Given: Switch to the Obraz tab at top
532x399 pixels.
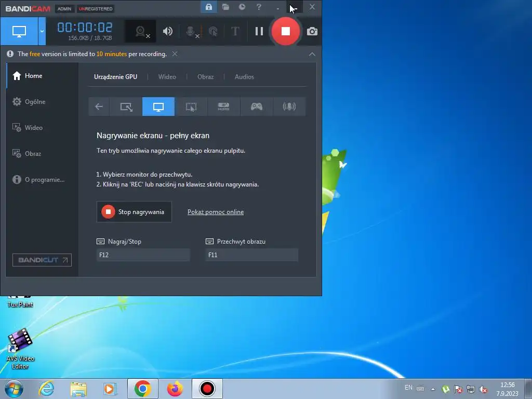Looking at the screenshot, I should click(206, 77).
